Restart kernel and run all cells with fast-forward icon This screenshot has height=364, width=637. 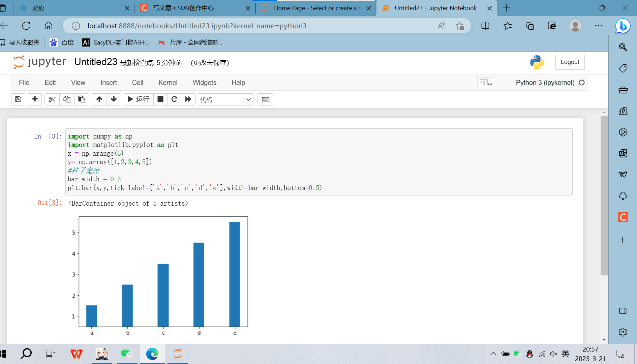pos(188,99)
